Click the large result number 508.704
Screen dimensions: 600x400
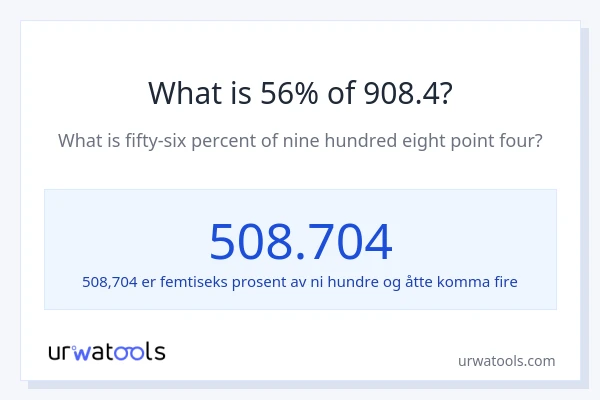(x=300, y=241)
